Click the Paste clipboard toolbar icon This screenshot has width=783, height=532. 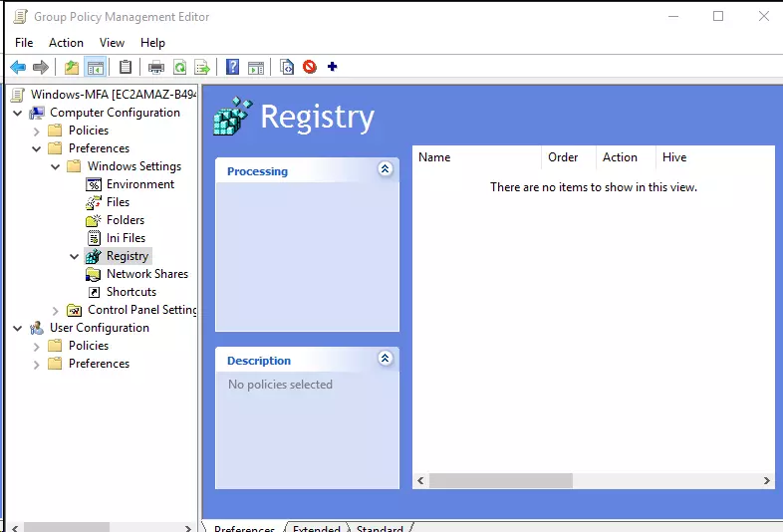[126, 67]
